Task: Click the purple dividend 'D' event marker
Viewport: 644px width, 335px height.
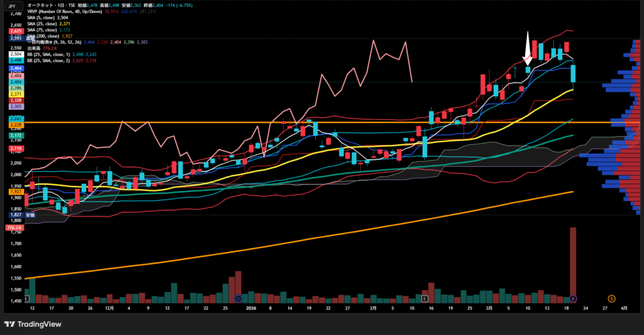Action: [x=238, y=298]
